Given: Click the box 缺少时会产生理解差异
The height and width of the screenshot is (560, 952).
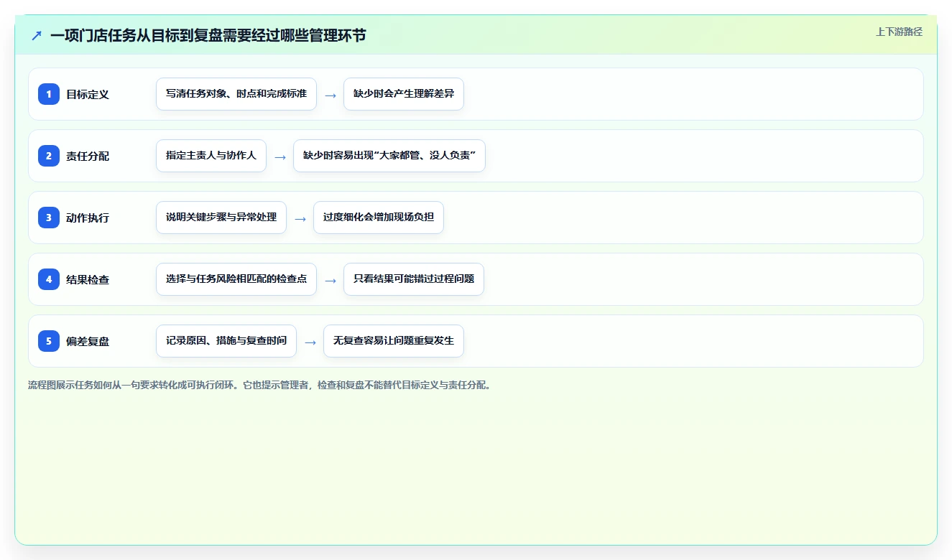Looking at the screenshot, I should point(404,94).
